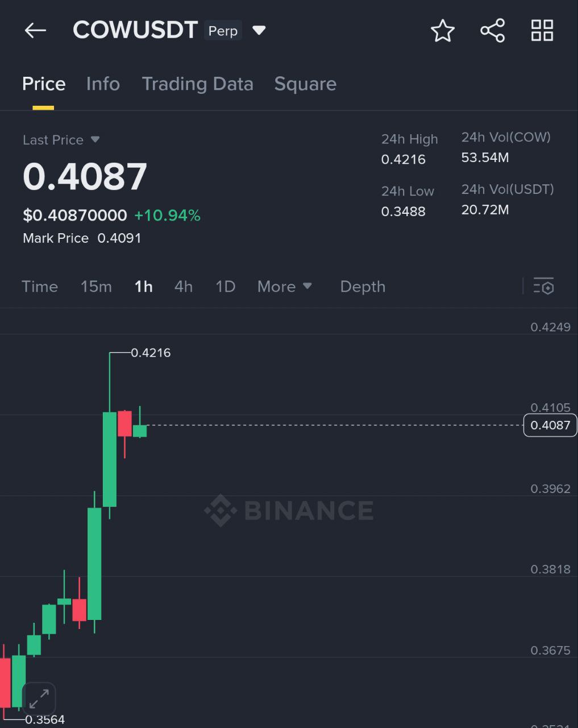The image size is (578, 728).
Task: Expand the COWUSDT Perp pair dropdown arrow
Action: tap(259, 30)
